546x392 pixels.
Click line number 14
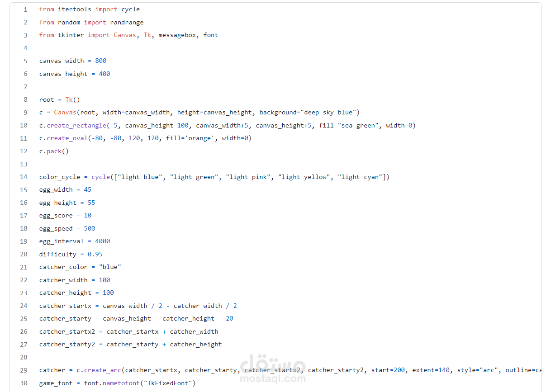[24, 177]
